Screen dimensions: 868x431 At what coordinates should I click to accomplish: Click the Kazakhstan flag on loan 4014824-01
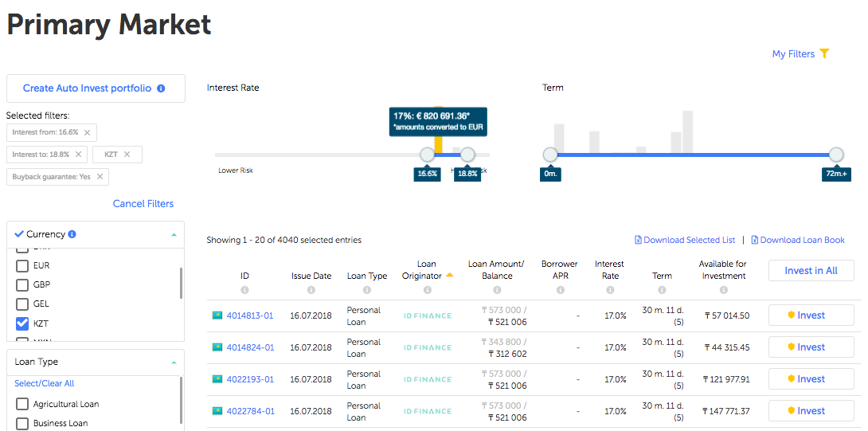point(217,347)
